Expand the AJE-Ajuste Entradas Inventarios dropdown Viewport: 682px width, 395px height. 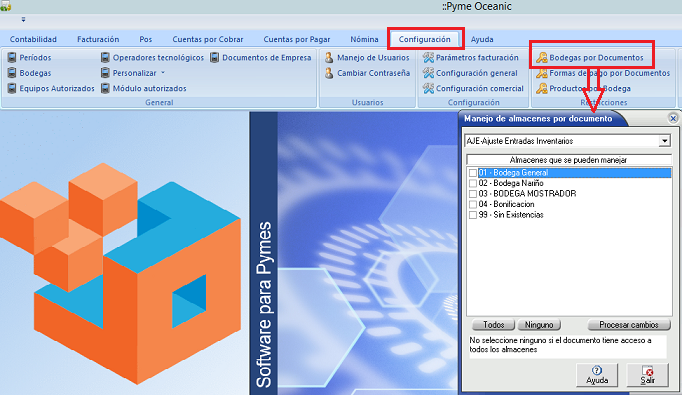coord(664,141)
